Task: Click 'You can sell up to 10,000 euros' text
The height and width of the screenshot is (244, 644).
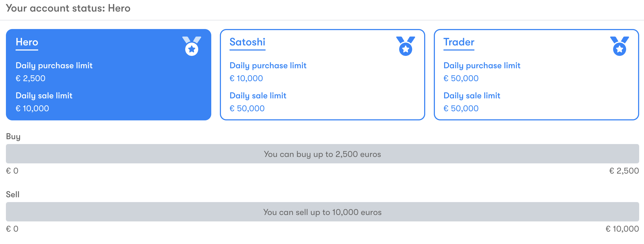Action: [x=322, y=212]
